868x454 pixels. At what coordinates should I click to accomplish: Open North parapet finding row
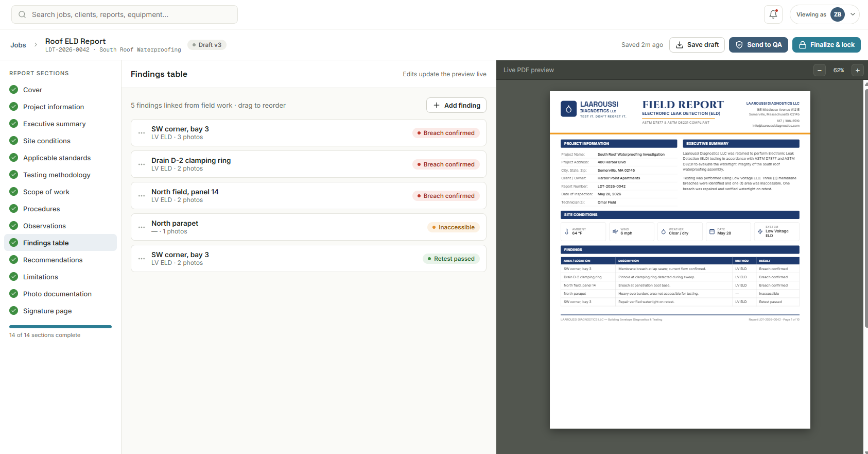[x=308, y=227]
